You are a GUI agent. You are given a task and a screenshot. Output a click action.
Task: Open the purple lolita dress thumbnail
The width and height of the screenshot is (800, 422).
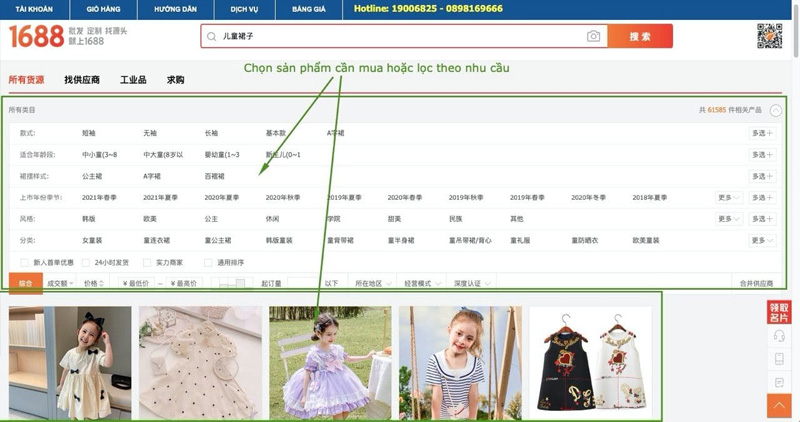(330, 363)
